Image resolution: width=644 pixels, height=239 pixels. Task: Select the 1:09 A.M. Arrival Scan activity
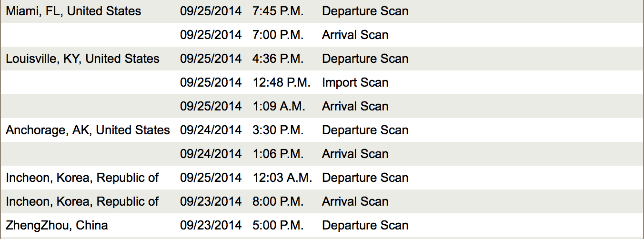pos(355,106)
